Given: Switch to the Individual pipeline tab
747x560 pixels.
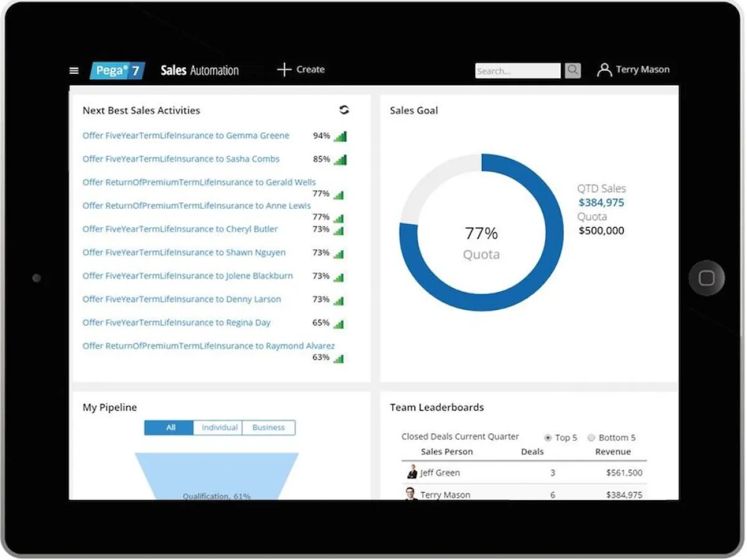Looking at the screenshot, I should coord(219,427).
